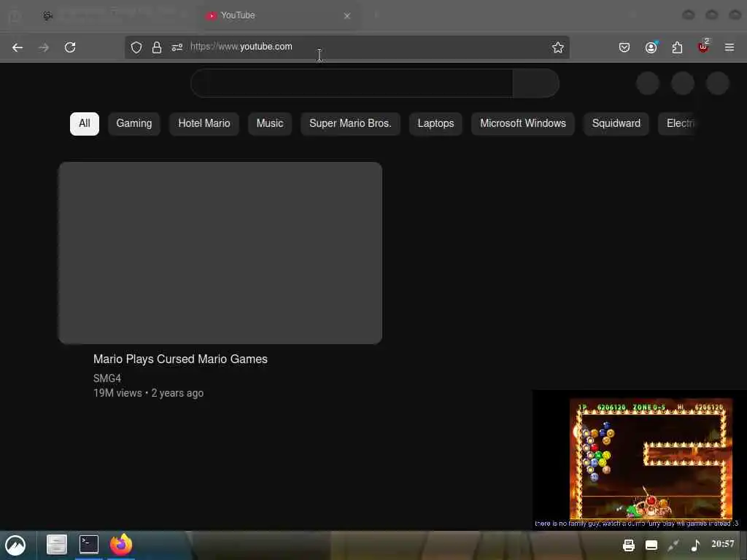Open the Firefox hamburger menu
The image size is (747, 560).
coord(729,47)
